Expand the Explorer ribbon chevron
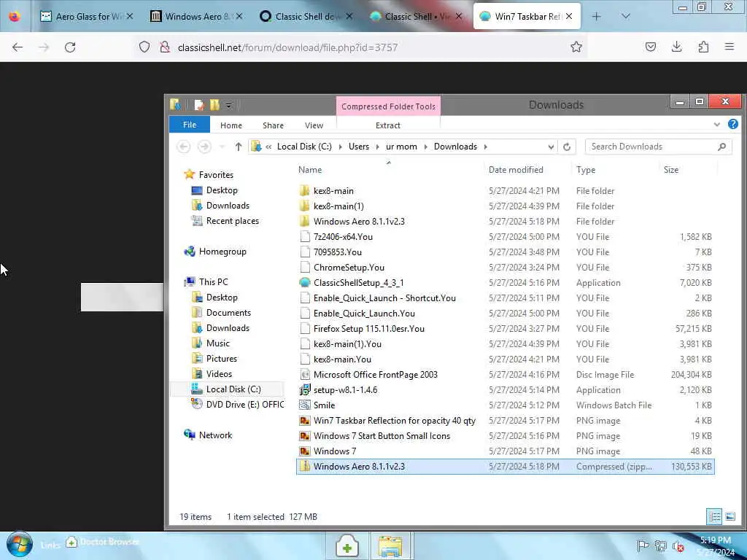Viewport: 747px width, 560px height. (717, 125)
